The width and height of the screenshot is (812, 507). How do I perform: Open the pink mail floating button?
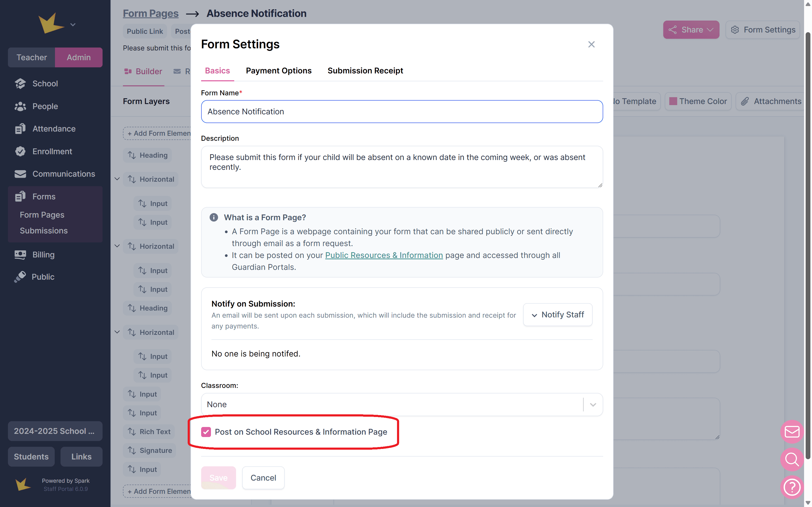(x=792, y=431)
